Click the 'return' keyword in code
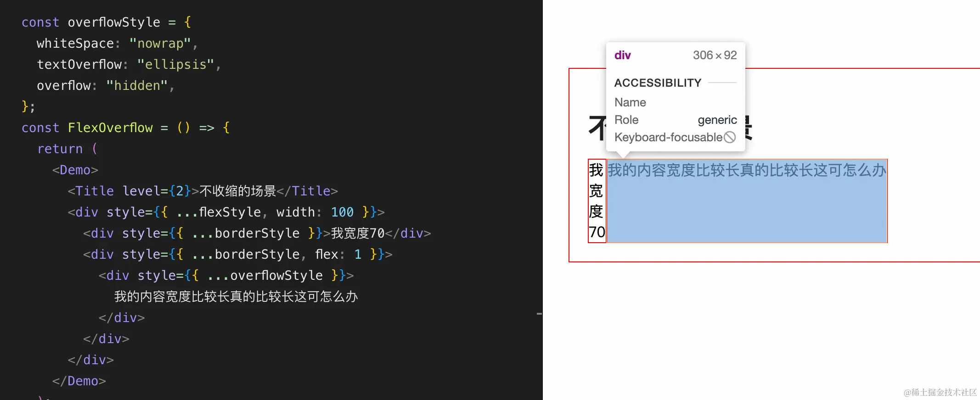This screenshot has width=980, height=400. [60, 149]
